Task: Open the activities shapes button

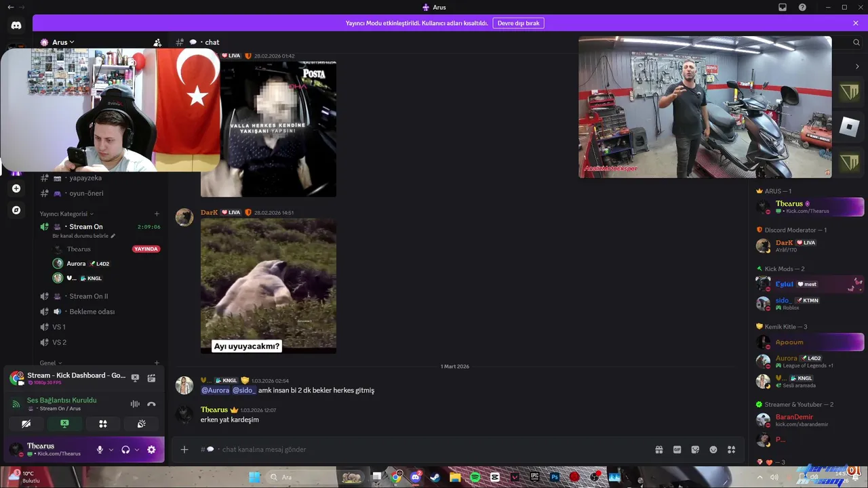Action: click(x=103, y=424)
